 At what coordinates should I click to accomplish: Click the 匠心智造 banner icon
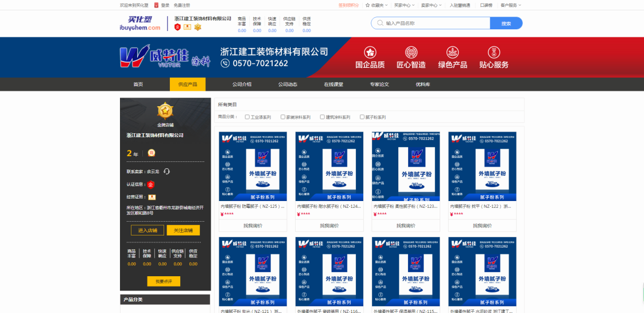coord(411,52)
